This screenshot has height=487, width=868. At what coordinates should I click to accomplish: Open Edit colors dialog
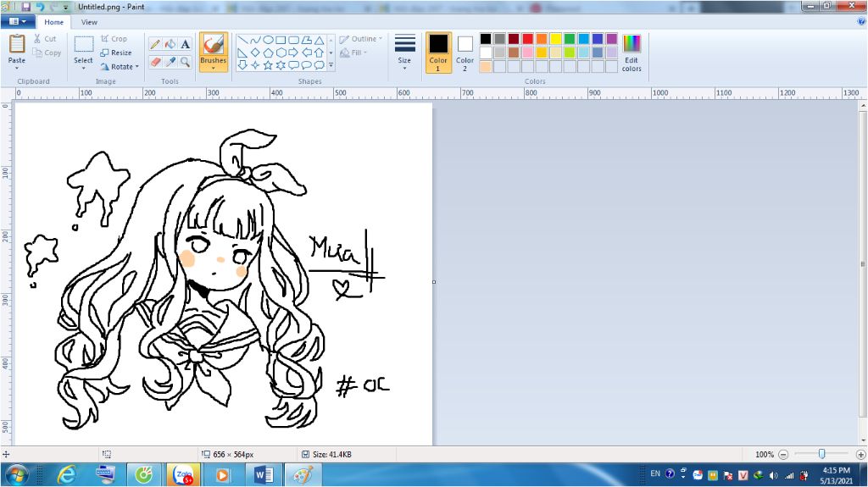tap(632, 53)
